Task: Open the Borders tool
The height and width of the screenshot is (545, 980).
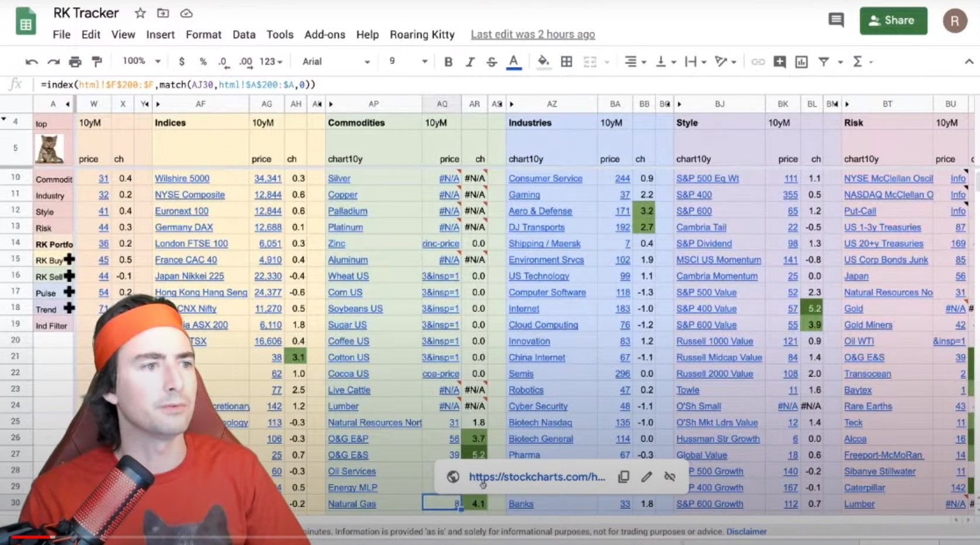Action: click(566, 62)
